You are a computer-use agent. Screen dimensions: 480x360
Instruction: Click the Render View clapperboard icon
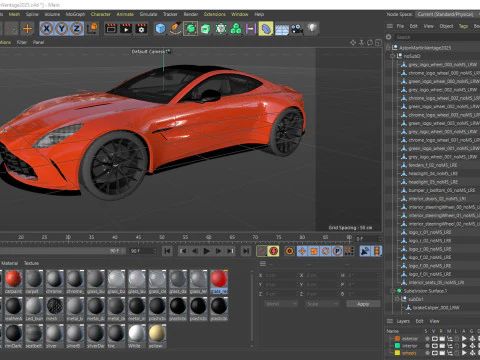111,29
